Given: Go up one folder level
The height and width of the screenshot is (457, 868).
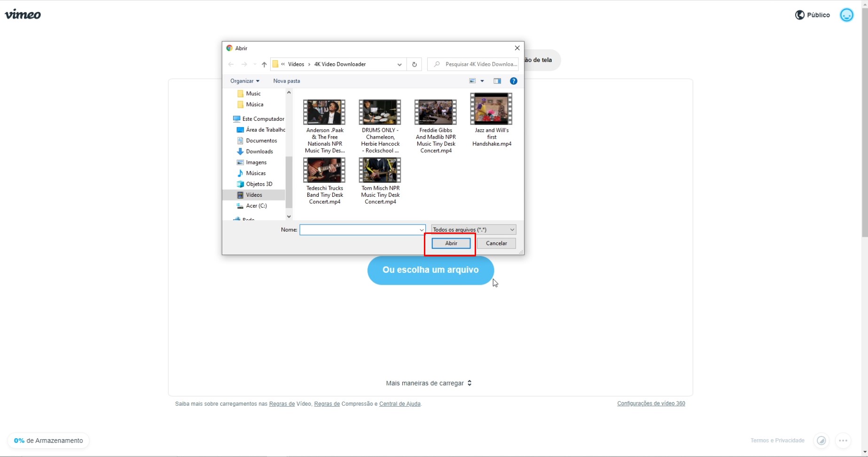Looking at the screenshot, I should [264, 64].
